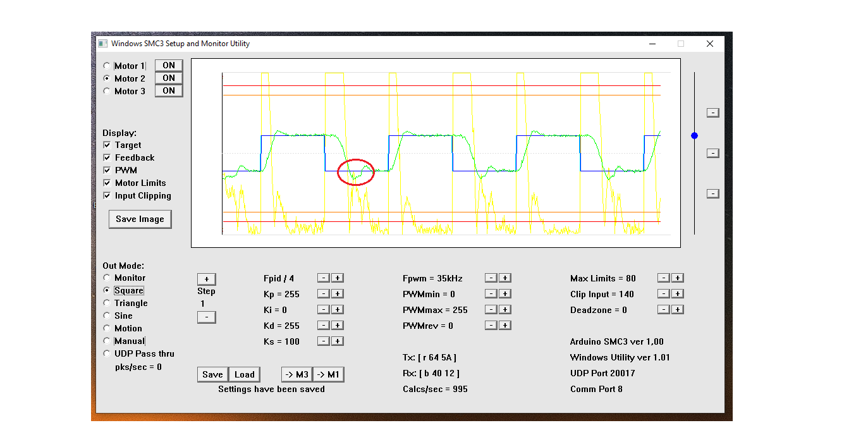
Task: Select Motor 1 radio button
Action: pos(106,66)
